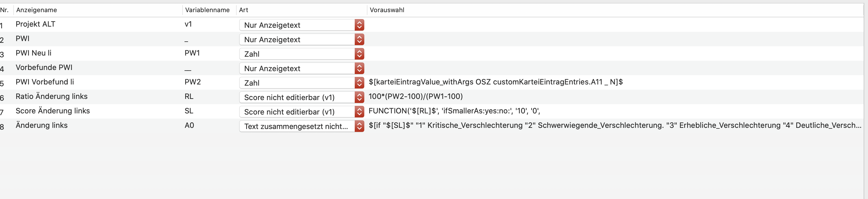
Task: Sort by the Vorauswahl column header
Action: pyautogui.click(x=387, y=10)
